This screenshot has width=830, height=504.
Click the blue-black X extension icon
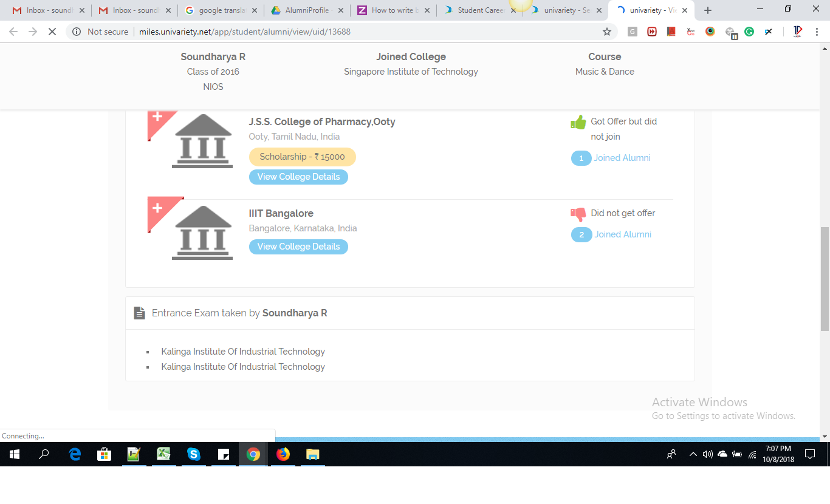[769, 32]
